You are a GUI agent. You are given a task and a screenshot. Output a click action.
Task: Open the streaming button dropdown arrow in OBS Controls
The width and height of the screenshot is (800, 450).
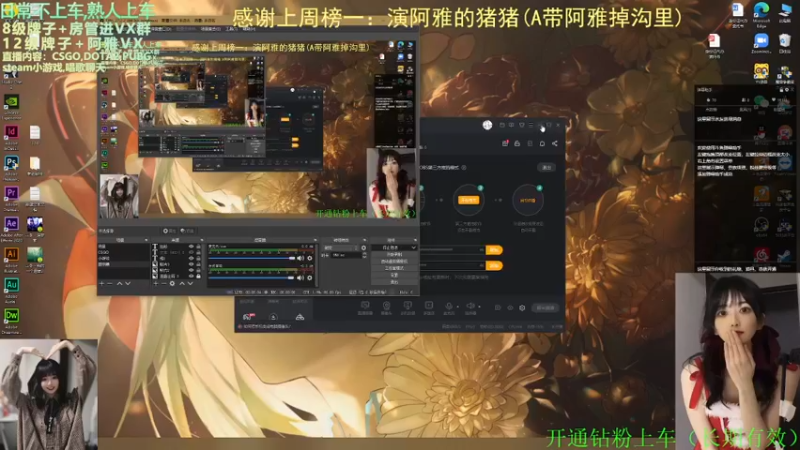coord(413,247)
